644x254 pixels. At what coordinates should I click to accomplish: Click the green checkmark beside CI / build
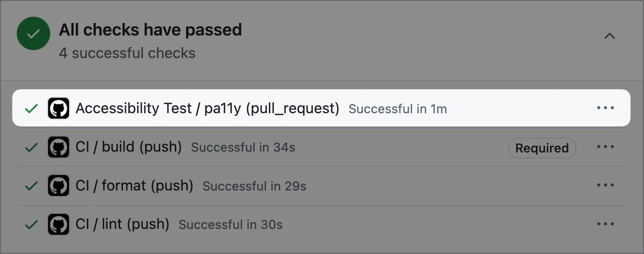(31, 147)
